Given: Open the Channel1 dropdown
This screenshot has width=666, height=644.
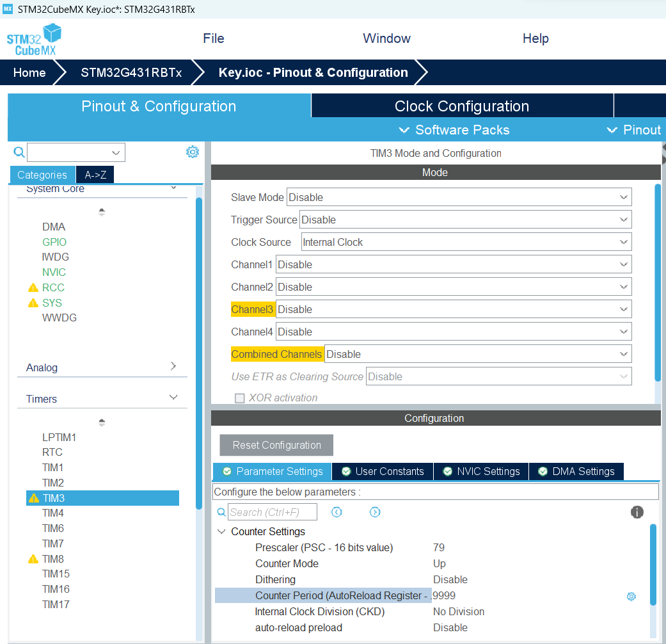Looking at the screenshot, I should point(454,264).
